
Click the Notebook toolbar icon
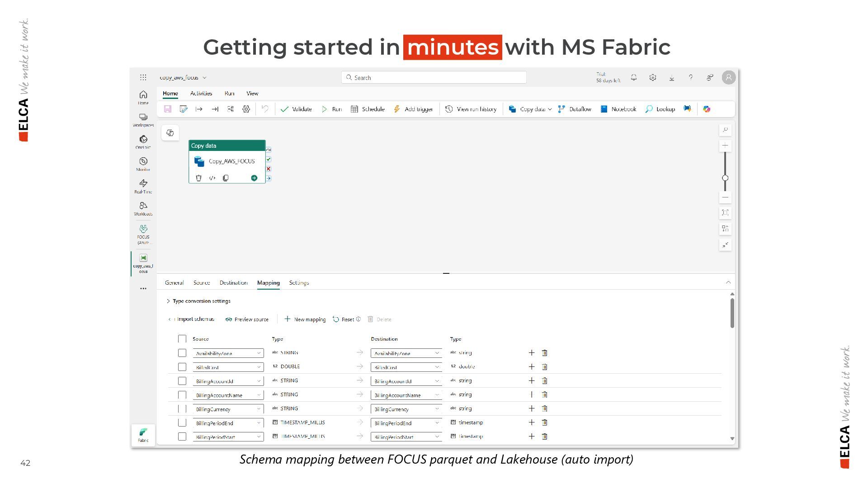tap(604, 109)
